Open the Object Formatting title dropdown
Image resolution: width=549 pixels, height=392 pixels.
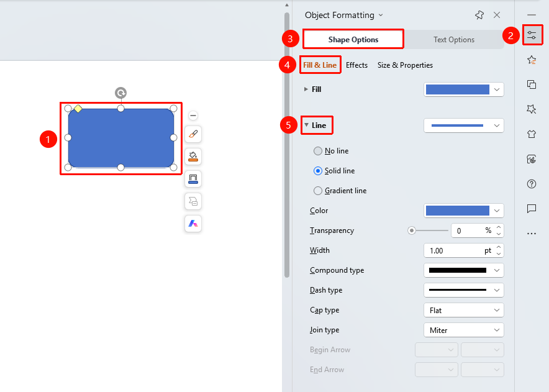tap(381, 15)
